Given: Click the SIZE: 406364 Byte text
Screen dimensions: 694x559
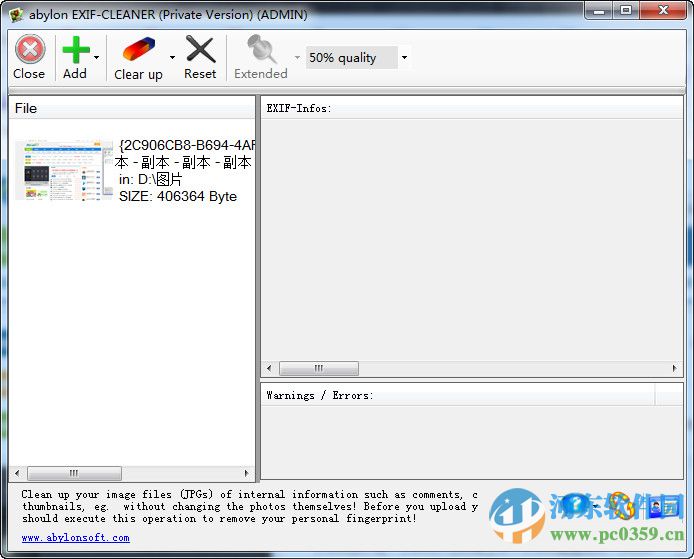Looking at the screenshot, I should [x=178, y=196].
